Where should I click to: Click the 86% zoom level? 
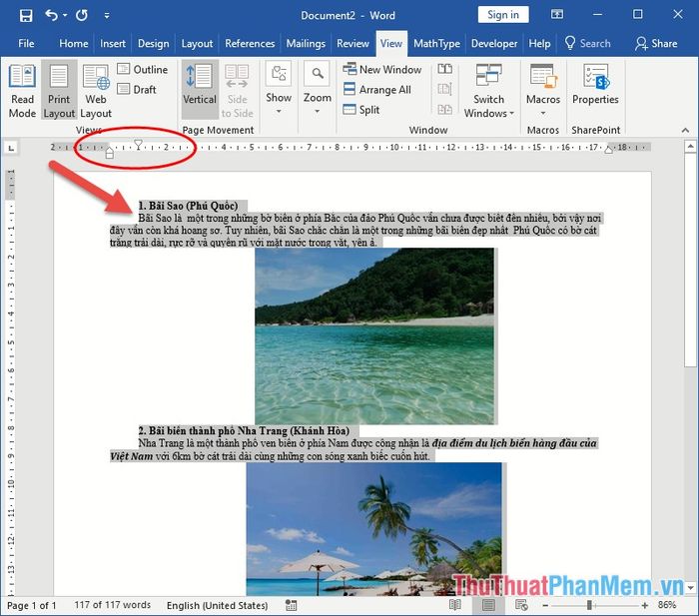pyautogui.click(x=667, y=605)
